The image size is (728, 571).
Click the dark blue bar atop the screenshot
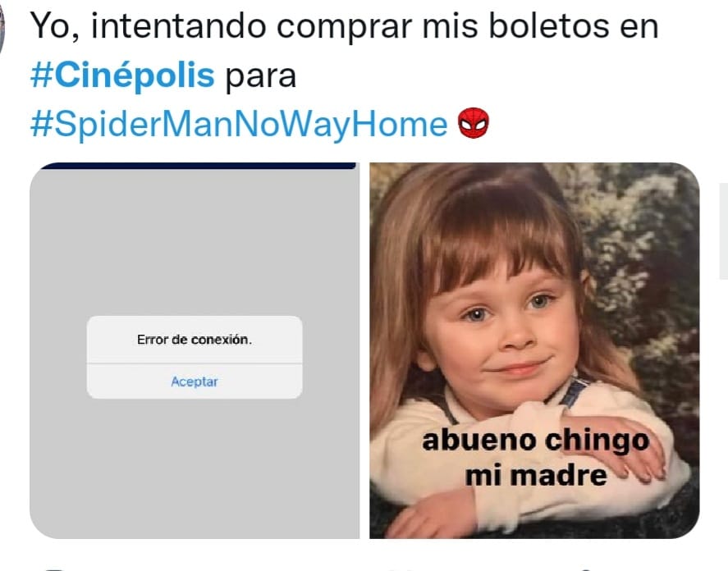[x=199, y=166]
